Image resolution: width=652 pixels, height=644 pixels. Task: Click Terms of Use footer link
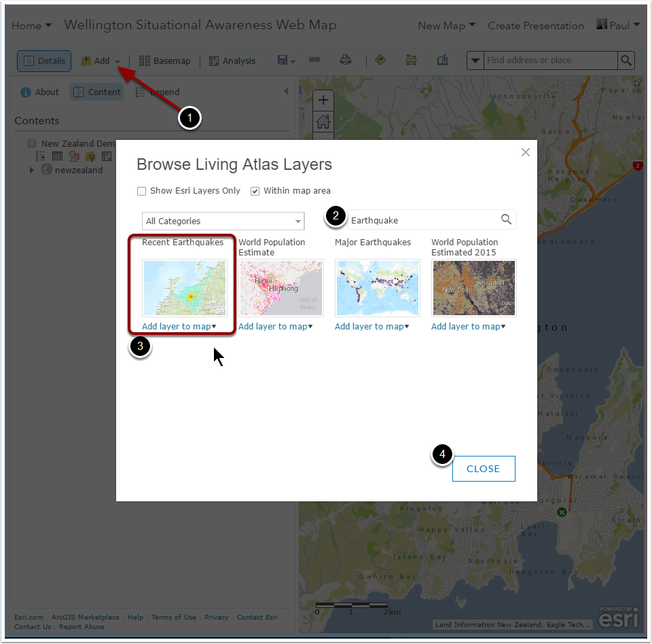click(x=173, y=617)
